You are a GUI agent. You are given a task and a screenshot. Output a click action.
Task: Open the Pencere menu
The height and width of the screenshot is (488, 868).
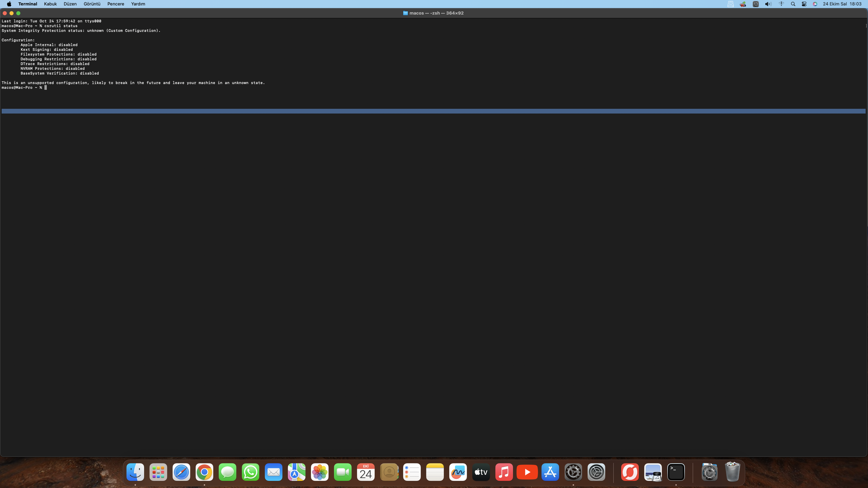[116, 4]
